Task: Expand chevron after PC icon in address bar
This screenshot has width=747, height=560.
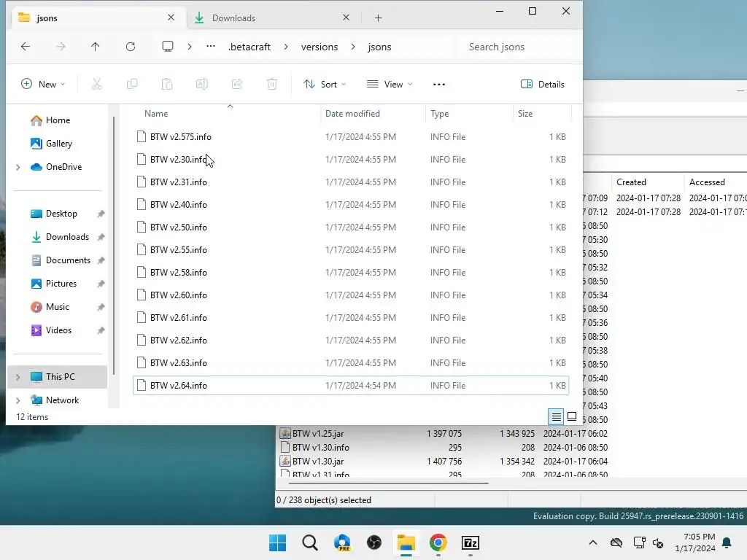Action: pos(190,47)
